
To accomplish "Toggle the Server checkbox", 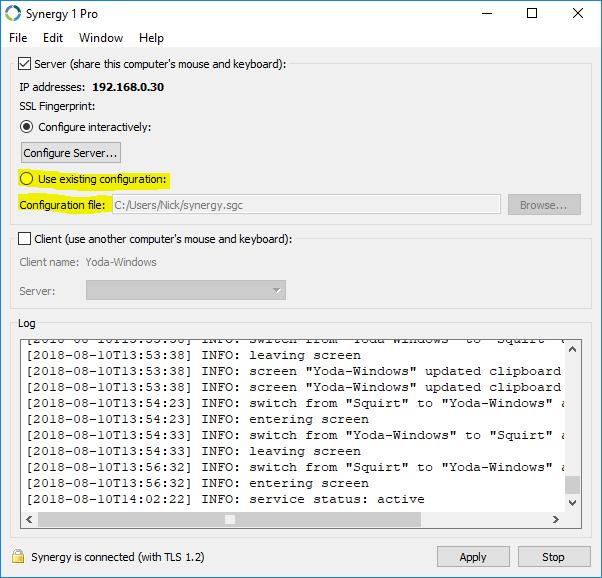I will (26, 64).
